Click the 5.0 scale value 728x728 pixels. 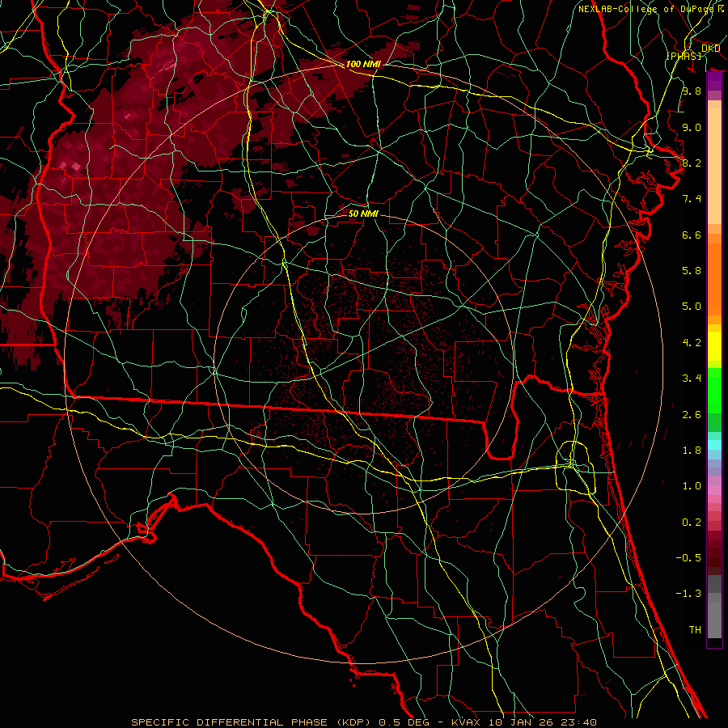click(x=692, y=307)
